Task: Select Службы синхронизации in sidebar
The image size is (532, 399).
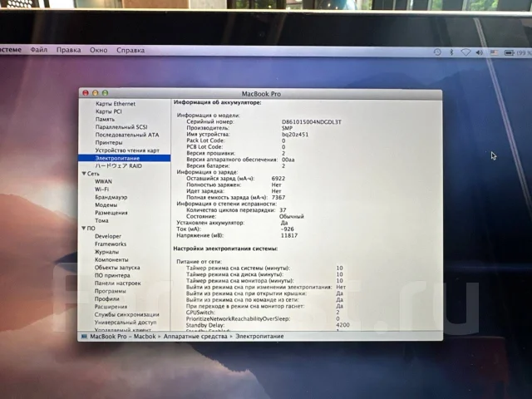Action: [127, 314]
